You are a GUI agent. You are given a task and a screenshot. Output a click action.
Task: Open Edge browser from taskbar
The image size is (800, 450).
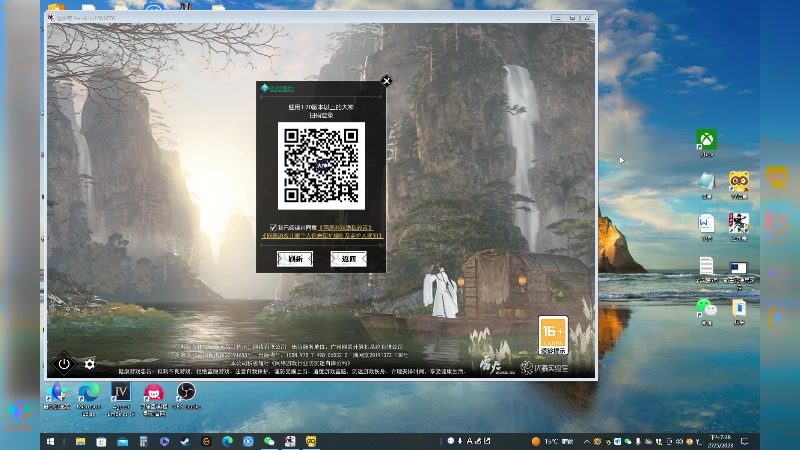[x=227, y=441]
